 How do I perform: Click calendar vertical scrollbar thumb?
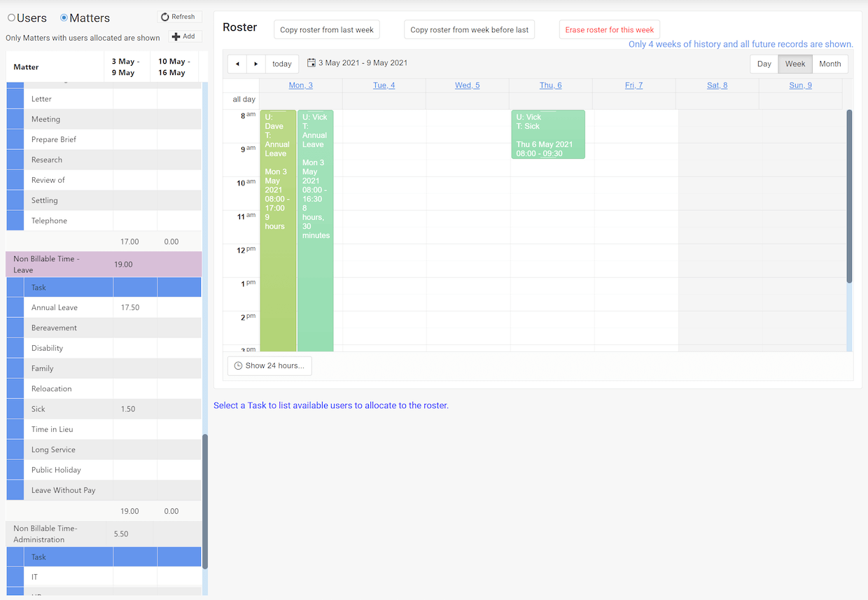click(850, 196)
